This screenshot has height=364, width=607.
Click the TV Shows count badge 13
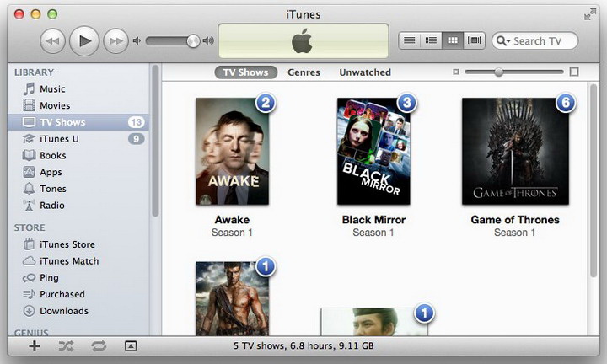[x=137, y=122]
